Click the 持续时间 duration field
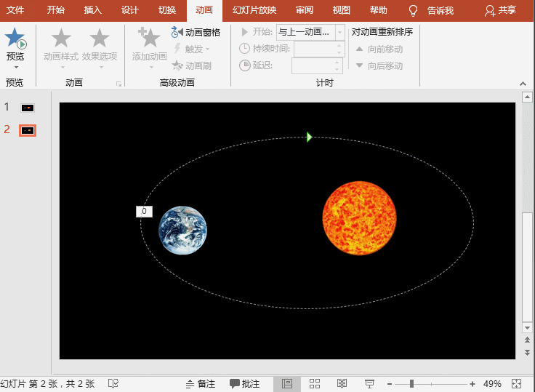535x392 pixels. click(315, 49)
